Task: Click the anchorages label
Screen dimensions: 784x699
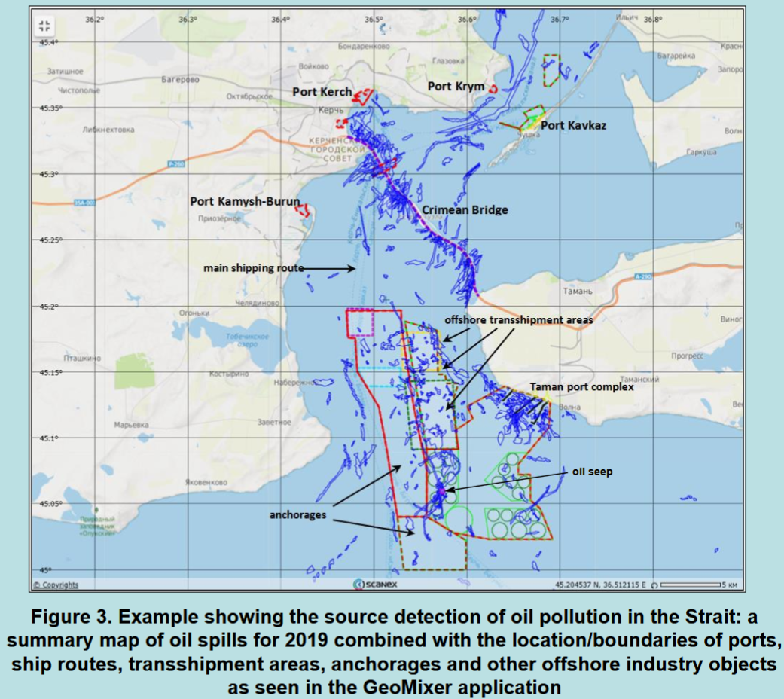Action: (298, 515)
